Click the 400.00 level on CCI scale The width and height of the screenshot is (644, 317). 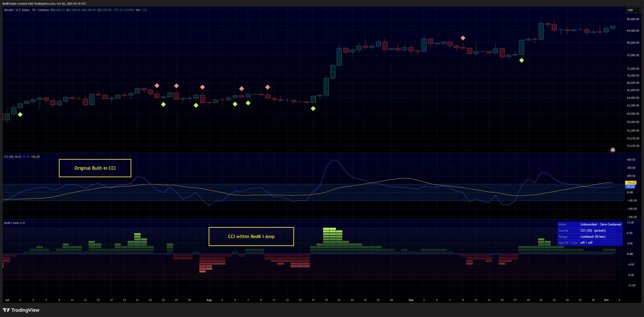point(631,160)
